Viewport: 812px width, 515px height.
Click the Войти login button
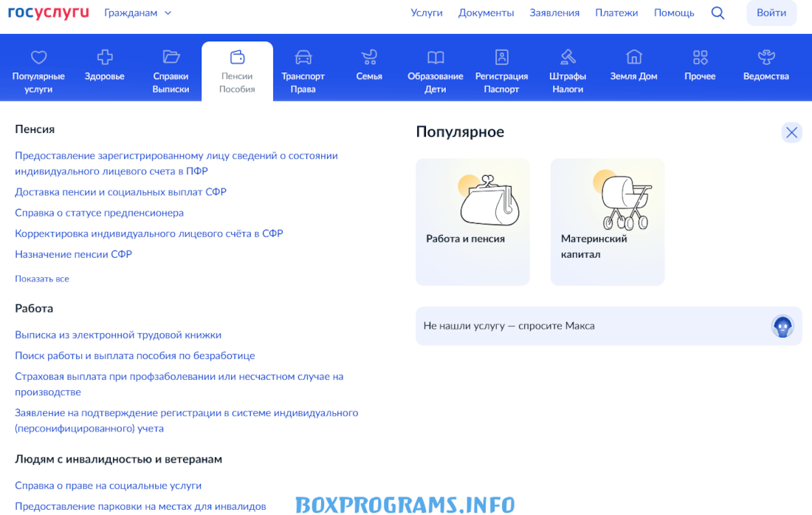click(771, 13)
